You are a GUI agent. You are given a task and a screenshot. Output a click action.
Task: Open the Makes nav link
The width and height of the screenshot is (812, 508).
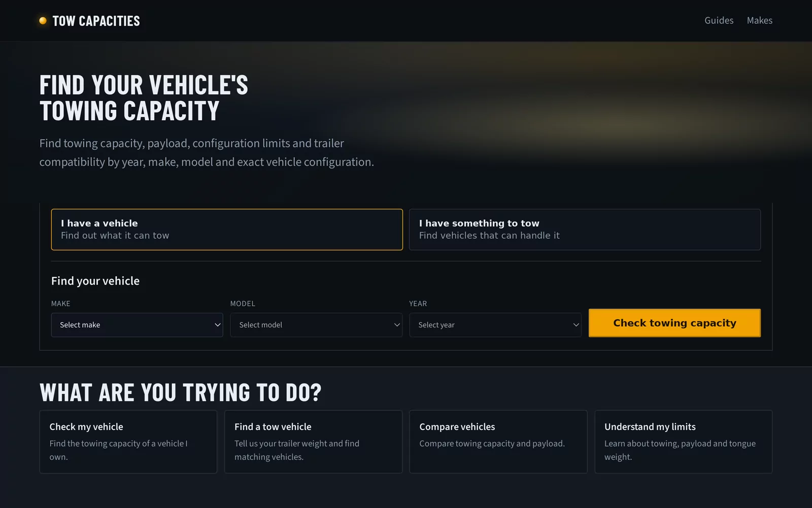[759, 20]
